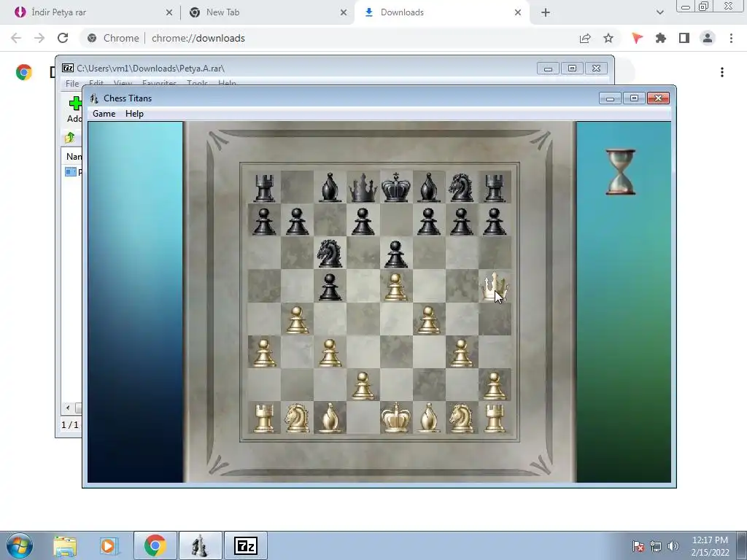The image size is (747, 560).
Task: Select the file entry in 7-Zip list
Action: click(x=73, y=172)
